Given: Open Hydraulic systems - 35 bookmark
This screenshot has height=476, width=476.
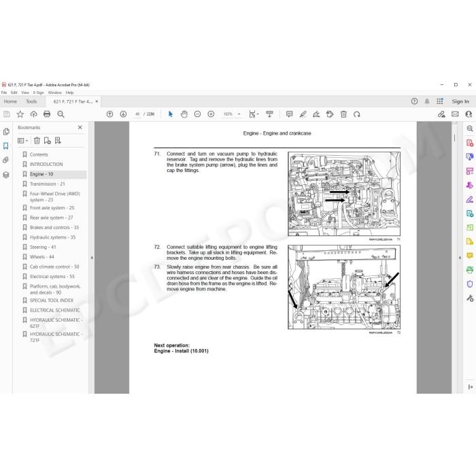Looking at the screenshot, I should pos(52,237).
